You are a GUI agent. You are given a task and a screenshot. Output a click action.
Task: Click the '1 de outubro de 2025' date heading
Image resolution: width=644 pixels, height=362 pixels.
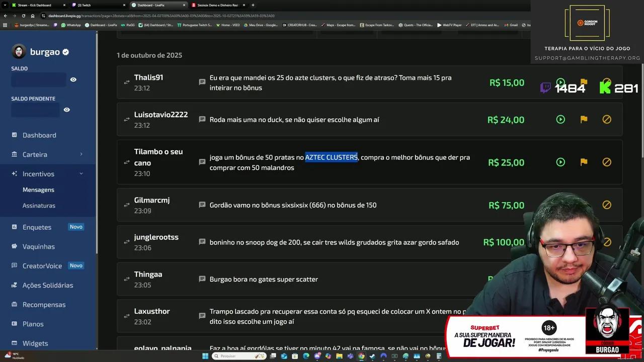click(x=149, y=55)
